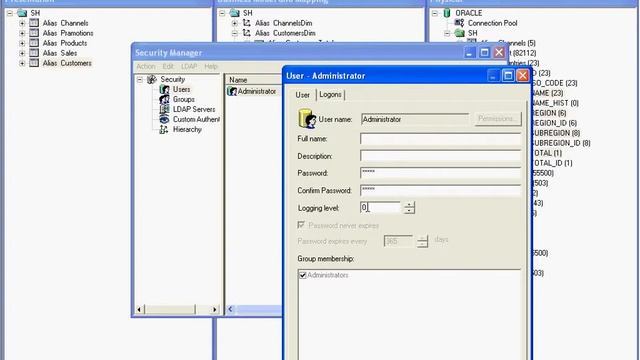Open the LDAP Servers icon
This screenshot has height=360, width=640.
(164, 109)
